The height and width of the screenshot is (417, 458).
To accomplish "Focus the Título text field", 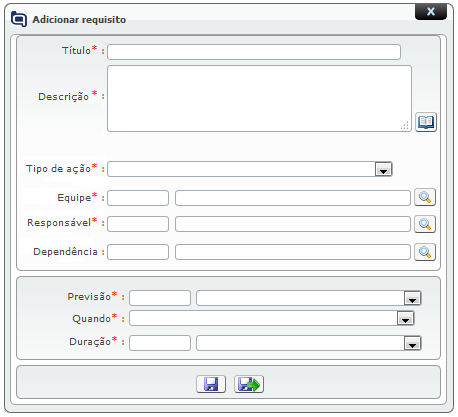I will 254,52.
